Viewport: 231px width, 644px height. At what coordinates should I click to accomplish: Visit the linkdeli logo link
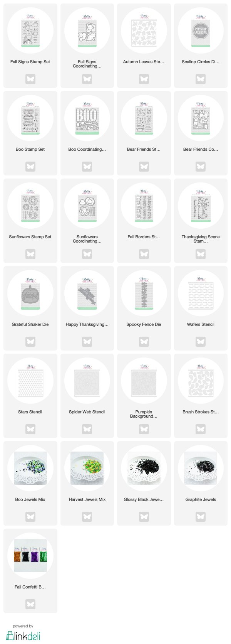click(23, 636)
